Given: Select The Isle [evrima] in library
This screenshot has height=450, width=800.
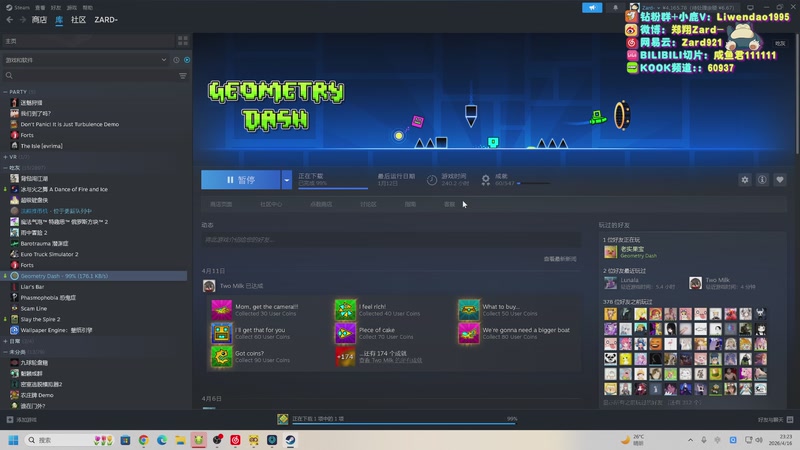Looking at the screenshot, I should [x=41, y=146].
